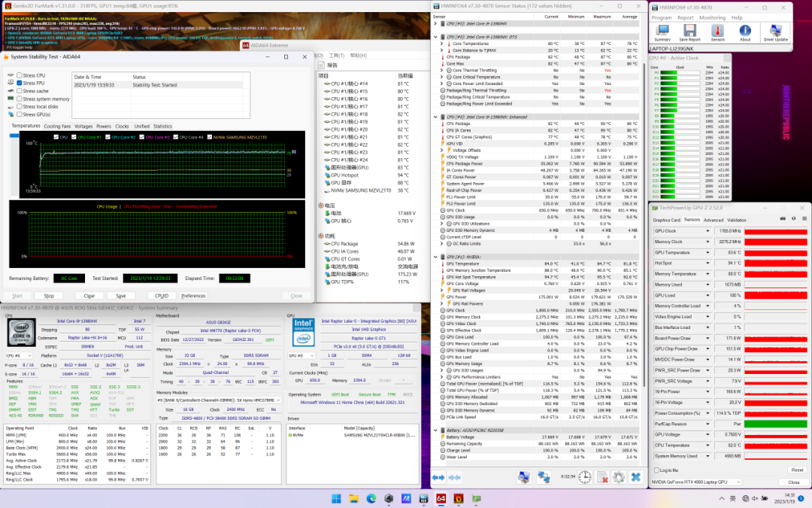Image resolution: width=812 pixels, height=508 pixels.
Task: Uncheck the Stress FPU option
Action: click(x=20, y=84)
